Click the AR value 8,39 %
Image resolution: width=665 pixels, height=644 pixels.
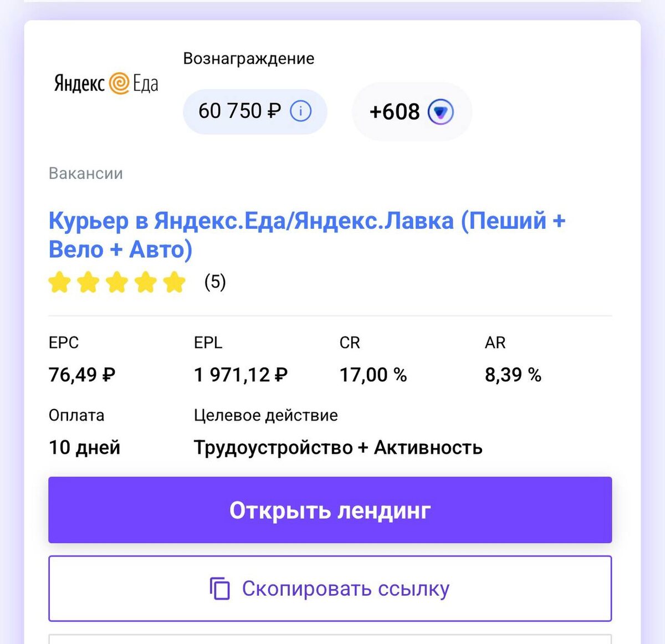(513, 375)
